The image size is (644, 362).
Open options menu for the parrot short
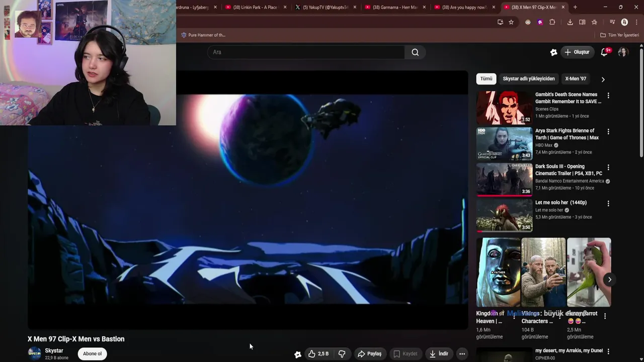605,316
